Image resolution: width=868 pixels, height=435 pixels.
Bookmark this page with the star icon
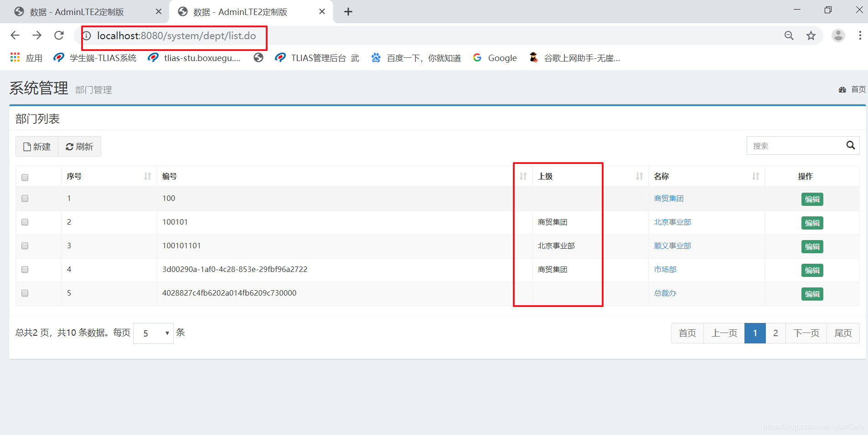tap(811, 36)
